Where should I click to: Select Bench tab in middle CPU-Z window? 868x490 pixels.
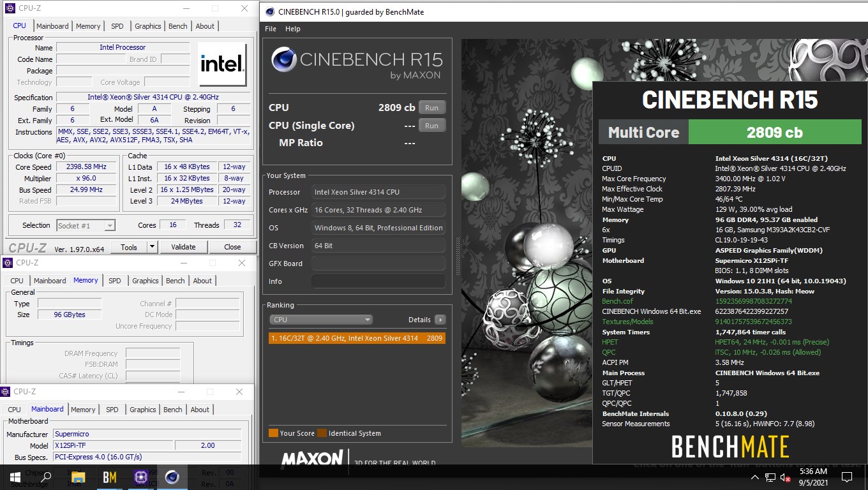(176, 281)
